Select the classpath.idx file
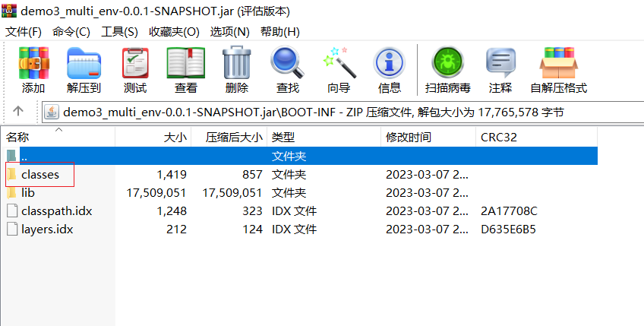 pos(56,210)
